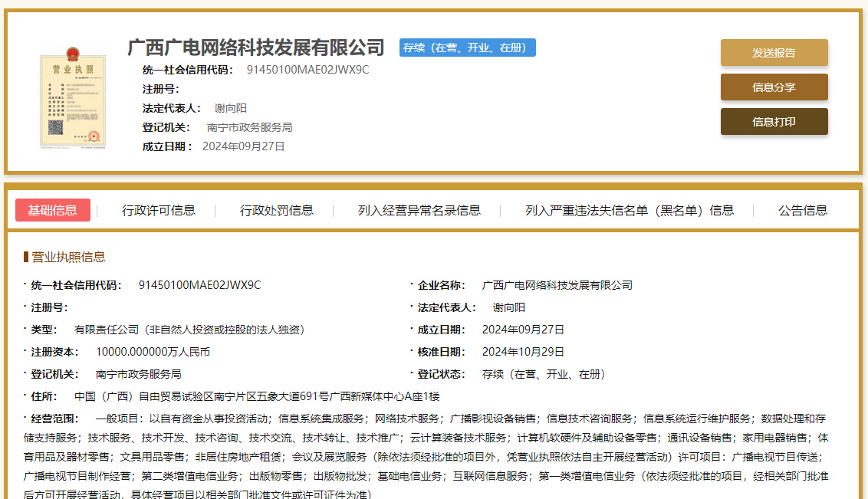Click 登记机关 value in license info section
868x499 pixels.
138,375
